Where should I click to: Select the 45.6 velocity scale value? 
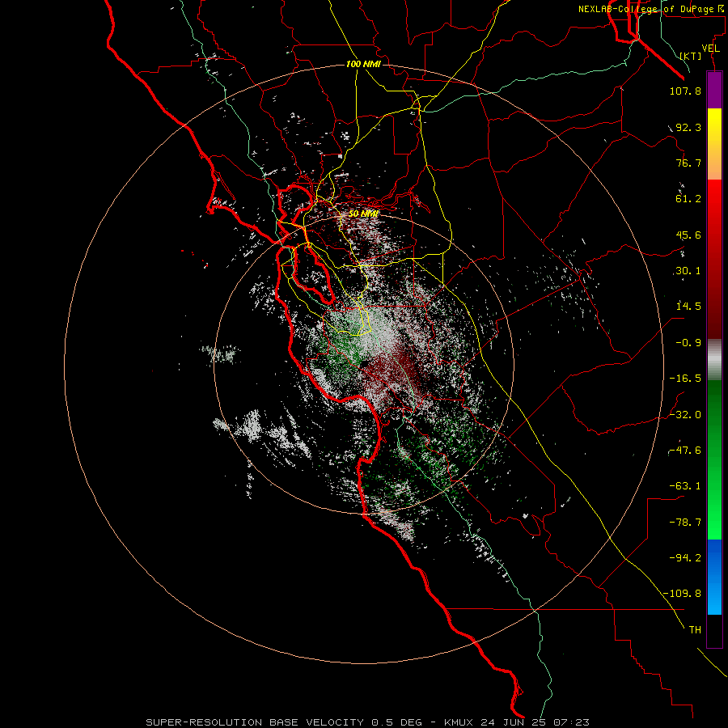tap(688, 235)
